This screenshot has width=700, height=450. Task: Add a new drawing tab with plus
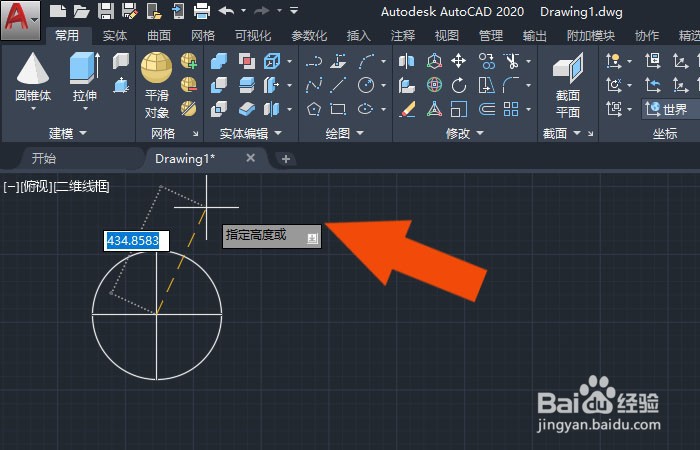[286, 159]
